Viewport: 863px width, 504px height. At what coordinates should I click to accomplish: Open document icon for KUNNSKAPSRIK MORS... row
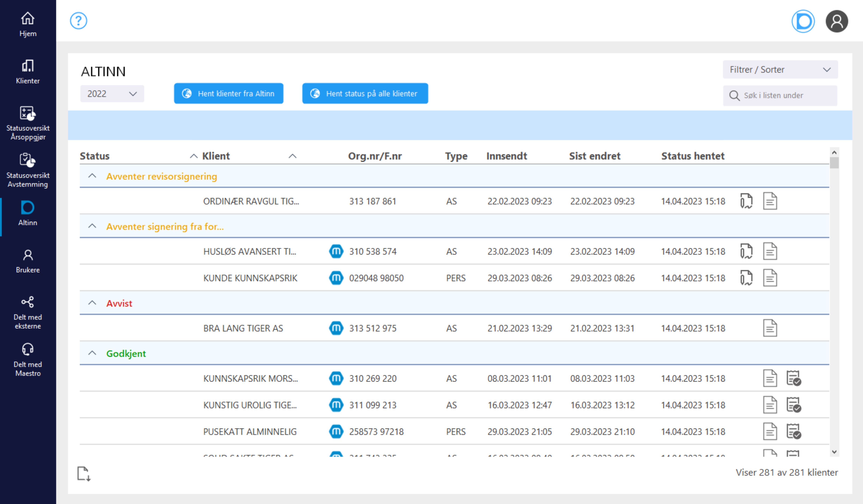[770, 378]
